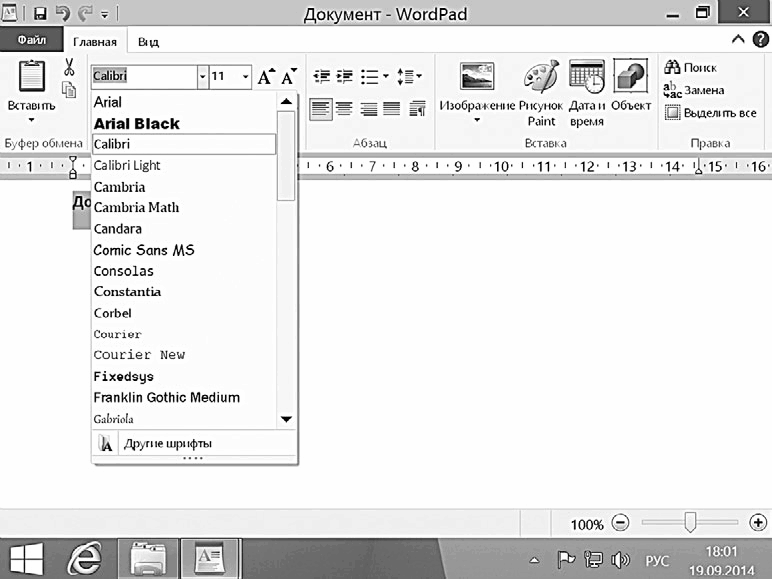This screenshot has height=579, width=772.
Task: Save document from quick access toolbar
Action: click(x=40, y=14)
